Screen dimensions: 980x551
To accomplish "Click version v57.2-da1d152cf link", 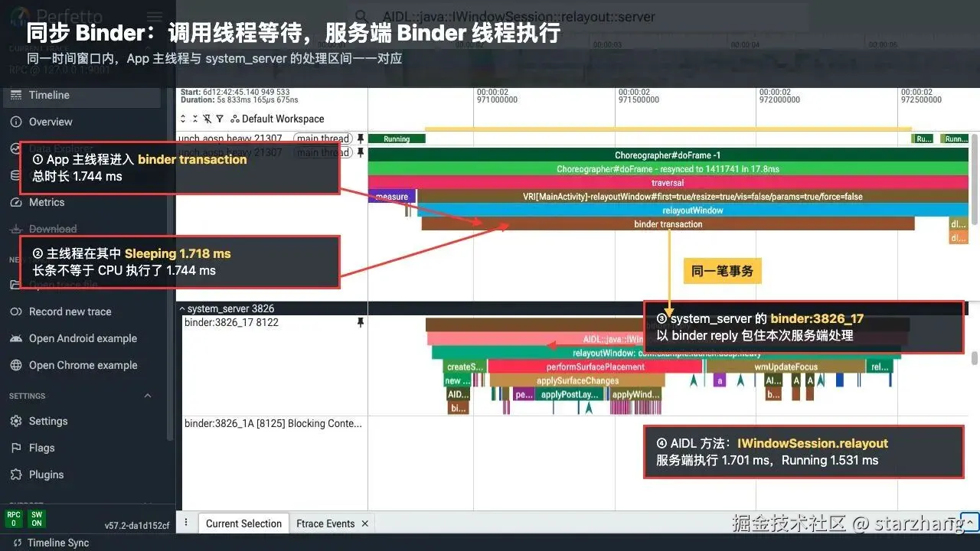I will [137, 526].
